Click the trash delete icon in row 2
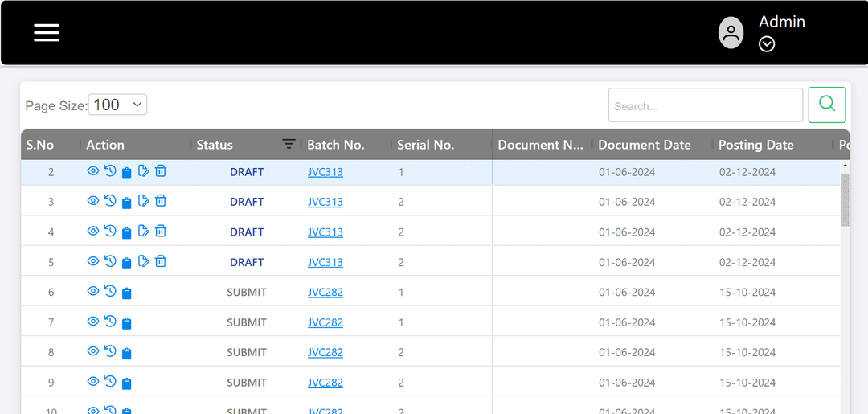Viewport: 868px width, 414px height. point(161,170)
